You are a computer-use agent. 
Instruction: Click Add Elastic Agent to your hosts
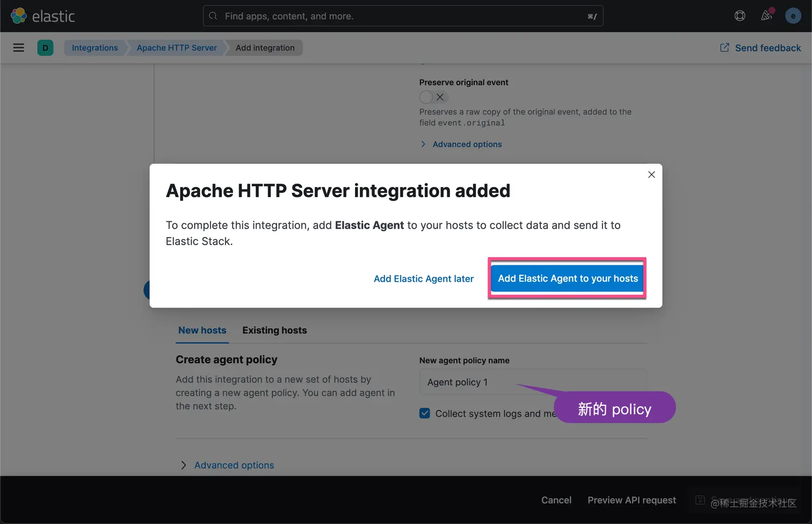click(x=568, y=278)
